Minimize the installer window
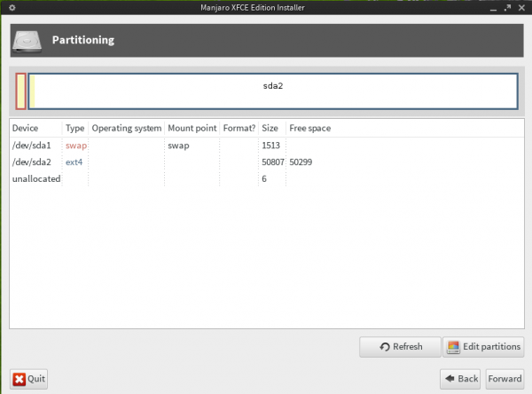This screenshot has height=394, width=532. [x=493, y=8]
